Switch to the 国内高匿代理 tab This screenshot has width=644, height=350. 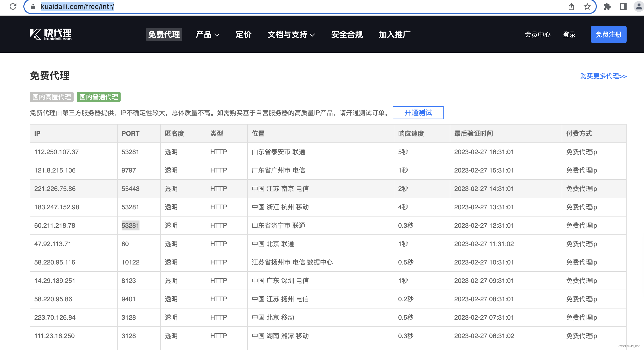[52, 97]
